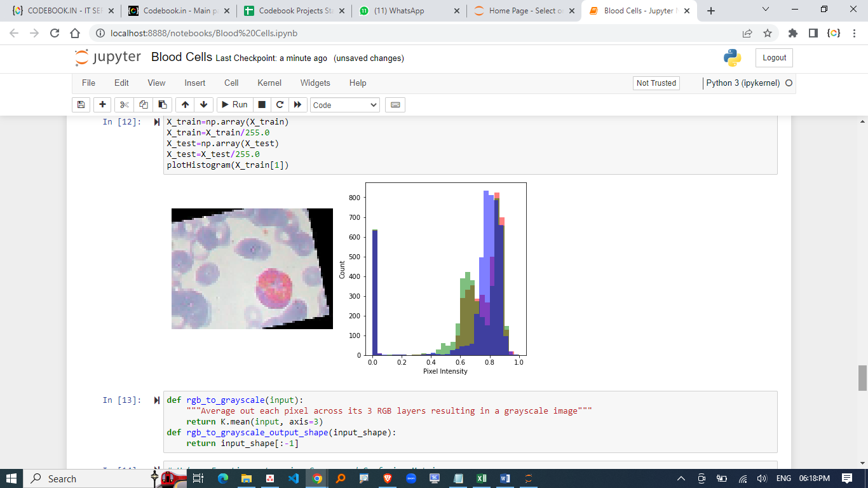Cut selected cells with the scissors icon
The image size is (868, 488).
point(125,105)
